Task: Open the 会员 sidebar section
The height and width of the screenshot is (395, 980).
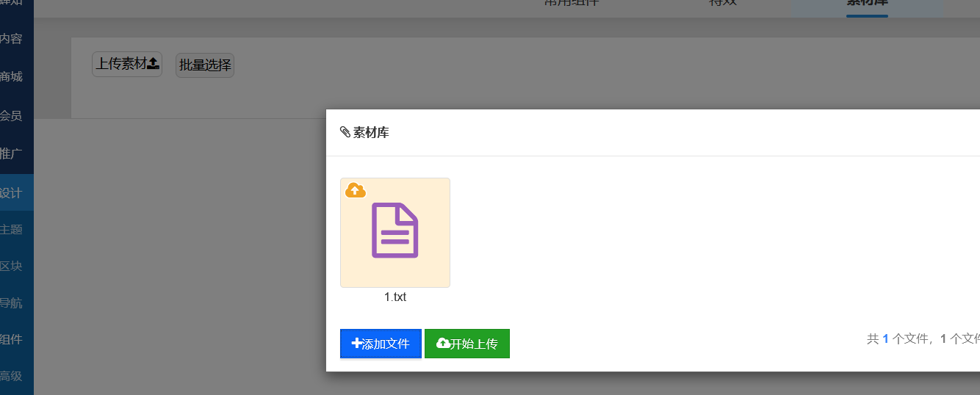Action: [x=12, y=115]
